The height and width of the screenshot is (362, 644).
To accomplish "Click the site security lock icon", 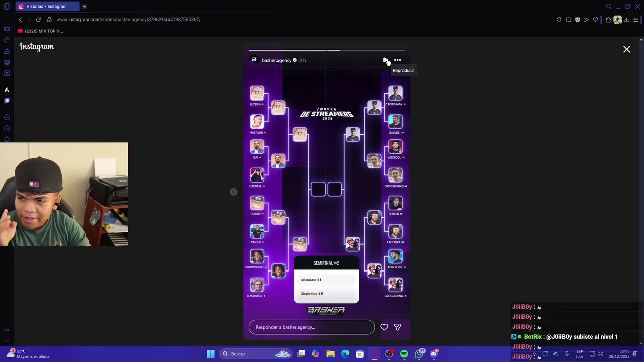I will 49,20.
